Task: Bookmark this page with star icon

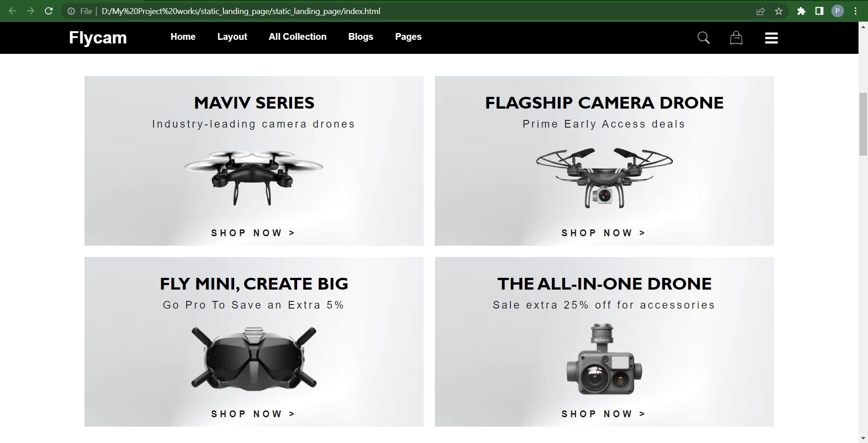Action: point(778,11)
